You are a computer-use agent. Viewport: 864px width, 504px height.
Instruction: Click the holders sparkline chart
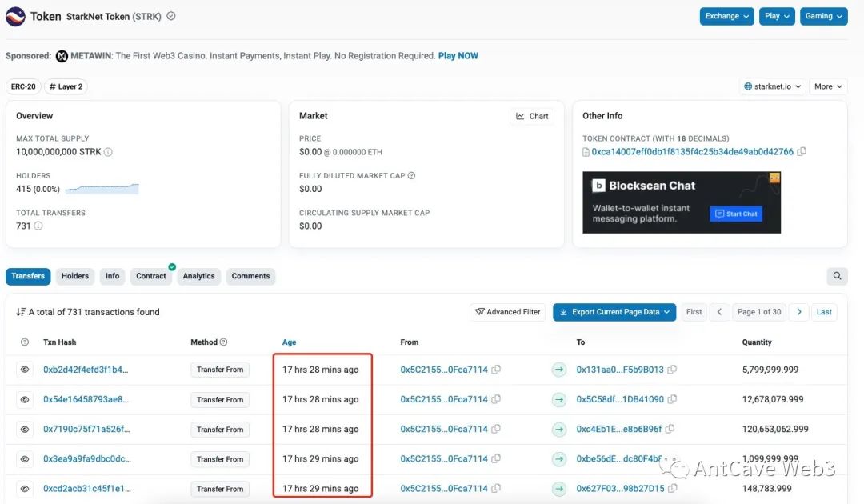102,189
